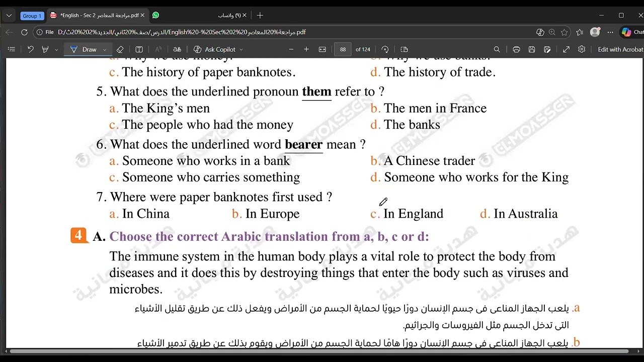Image resolution: width=644 pixels, height=362 pixels.
Task: Click the Save as icon
Action: click(x=547, y=49)
